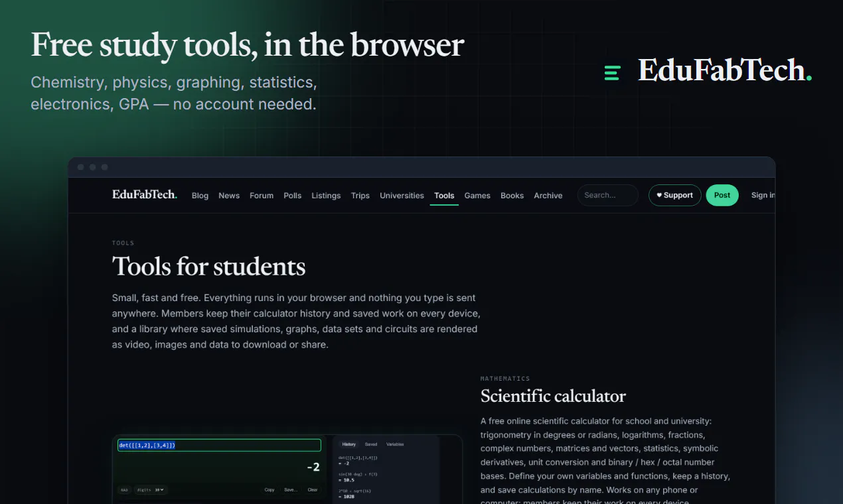Viewport: 843px width, 504px height.
Task: Open the Blog section
Action: [200, 196]
